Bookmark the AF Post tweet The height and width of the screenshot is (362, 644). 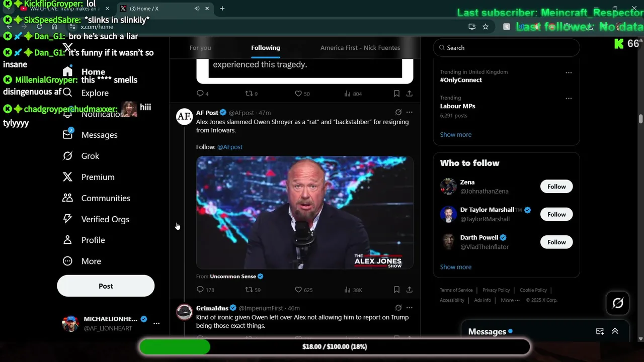point(396,290)
